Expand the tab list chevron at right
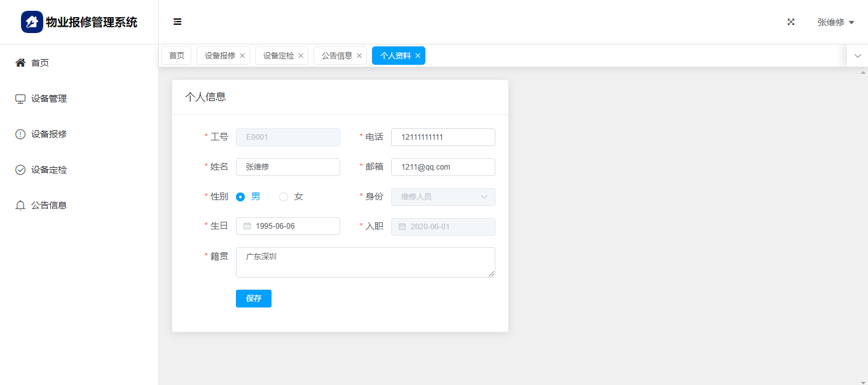The width and height of the screenshot is (868, 385). (x=857, y=56)
